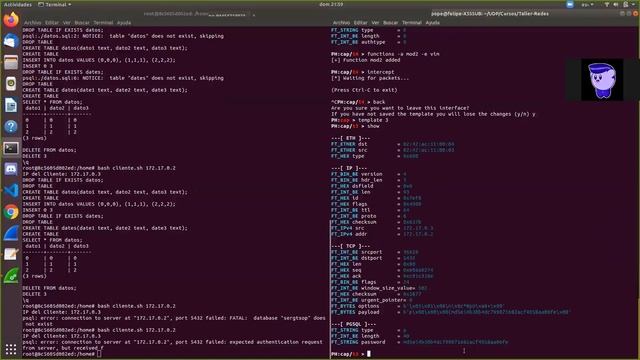Click the 'FT_IPv4 src' line
This screenshot has height=360, width=640.
point(382,228)
